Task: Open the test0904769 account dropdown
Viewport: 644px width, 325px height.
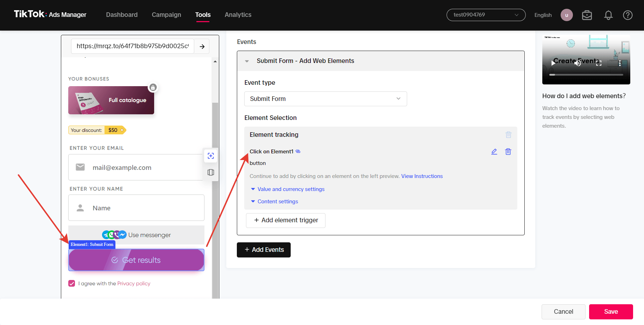Action: [486, 15]
